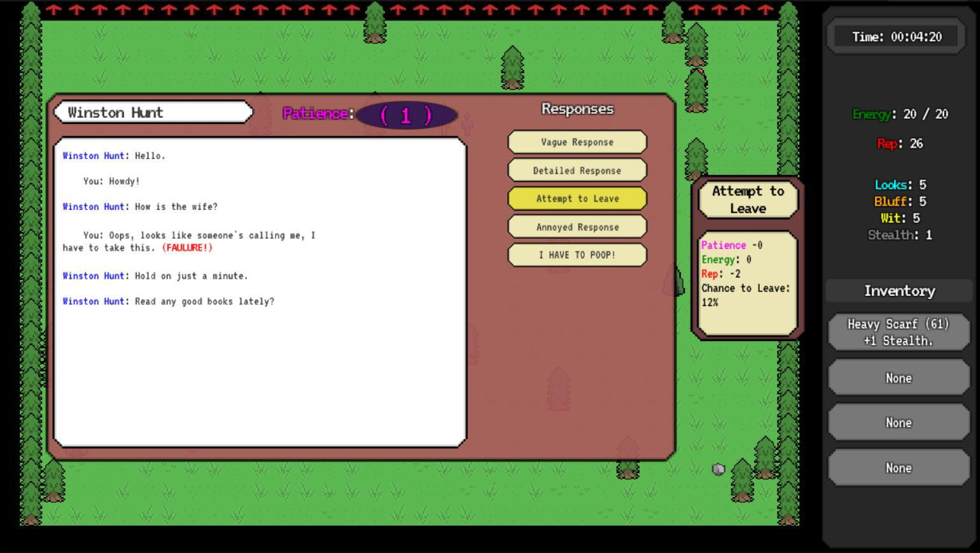This screenshot has width=980, height=553.
Task: Click the highlighted Attempt to Leave response
Action: [x=577, y=199]
